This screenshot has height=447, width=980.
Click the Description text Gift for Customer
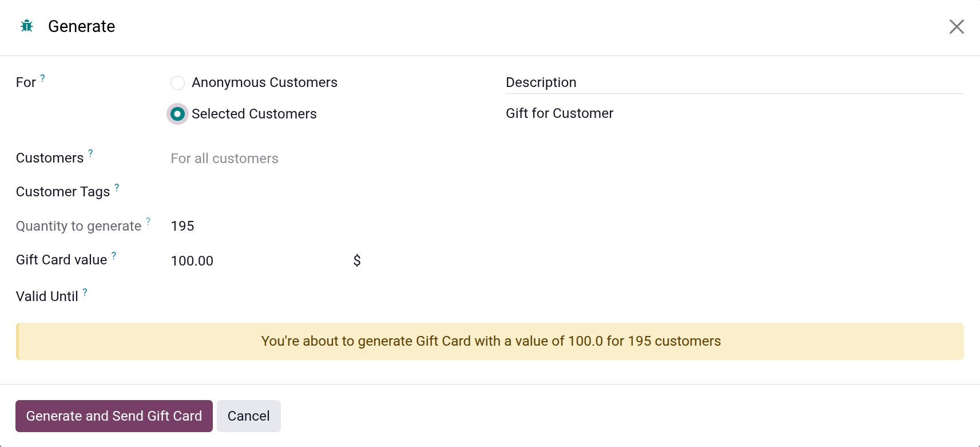(559, 113)
